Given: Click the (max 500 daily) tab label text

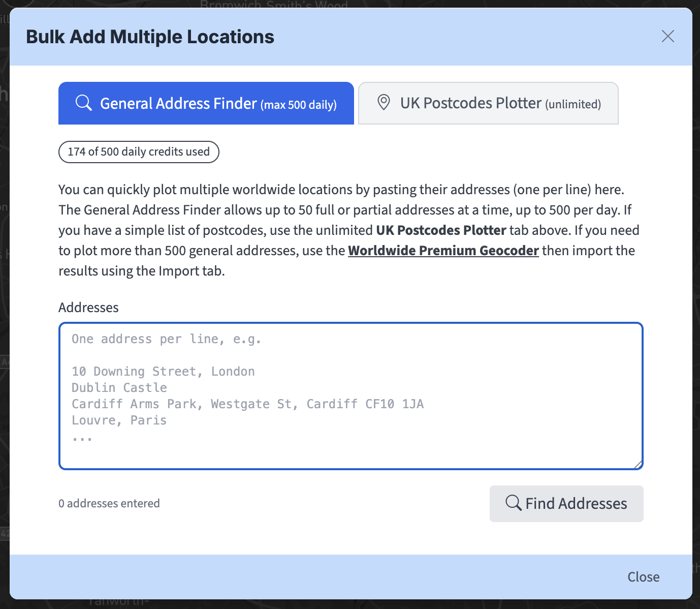Looking at the screenshot, I should point(299,105).
